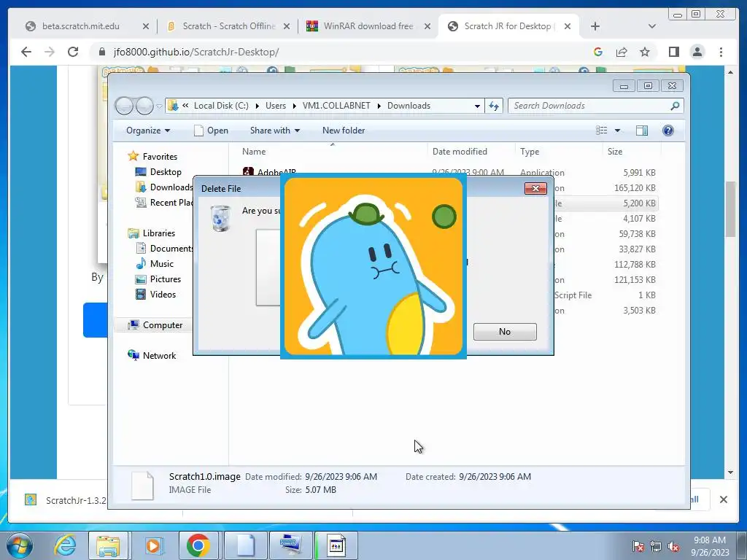Close the Delete File dialog
Screen dimensions: 747x560
pyautogui.click(x=535, y=189)
